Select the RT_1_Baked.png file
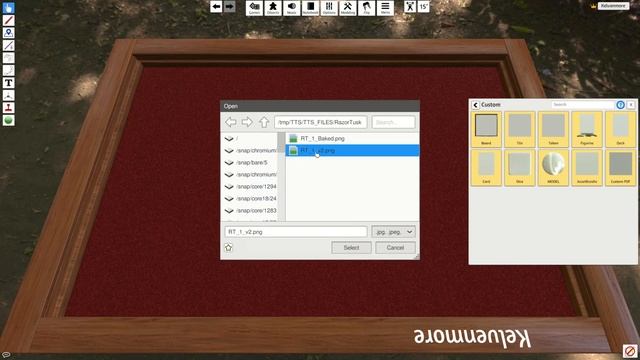Viewport: 640px width, 360px height. (x=352, y=138)
